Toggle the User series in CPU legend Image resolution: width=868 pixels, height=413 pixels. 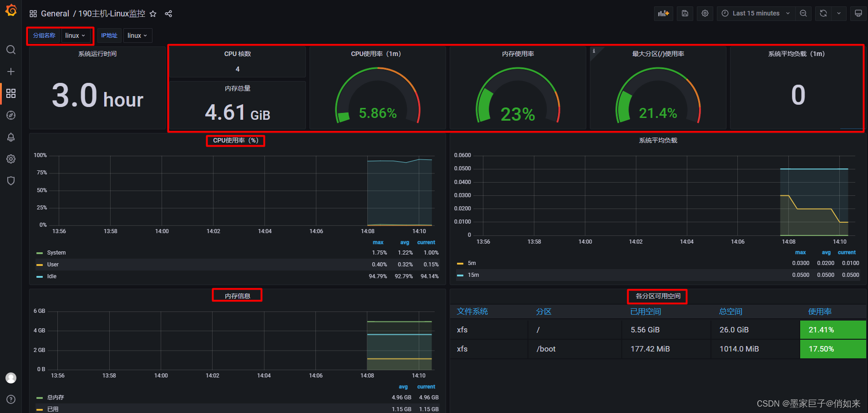point(53,265)
